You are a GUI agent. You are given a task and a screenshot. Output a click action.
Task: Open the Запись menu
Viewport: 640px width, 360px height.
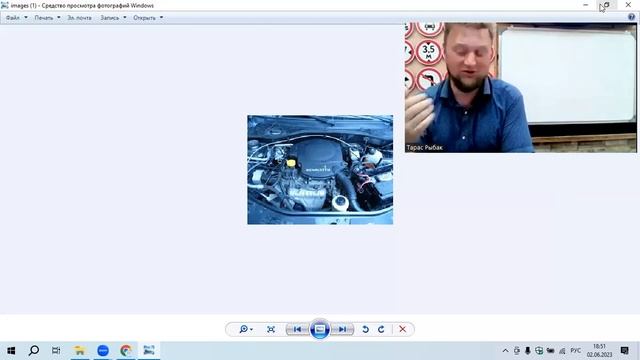pos(109,18)
